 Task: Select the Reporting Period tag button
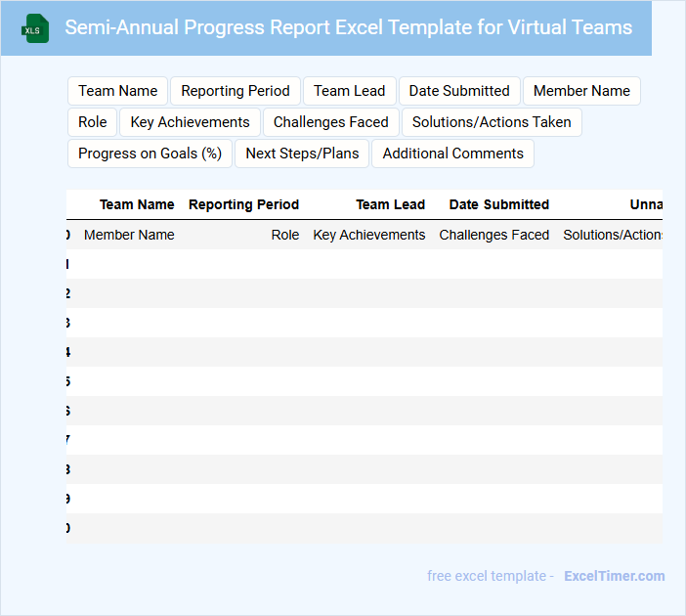[x=236, y=91]
